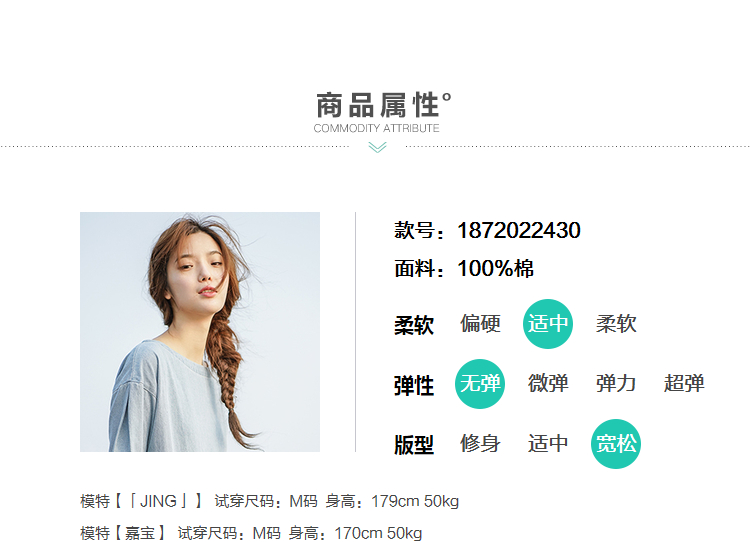Select 适中 in the 版型 row

point(548,443)
